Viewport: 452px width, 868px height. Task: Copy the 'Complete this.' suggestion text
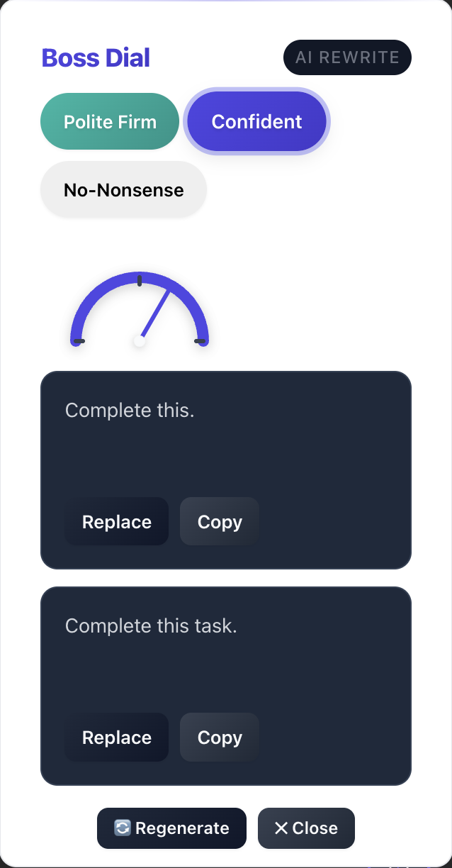coord(219,521)
